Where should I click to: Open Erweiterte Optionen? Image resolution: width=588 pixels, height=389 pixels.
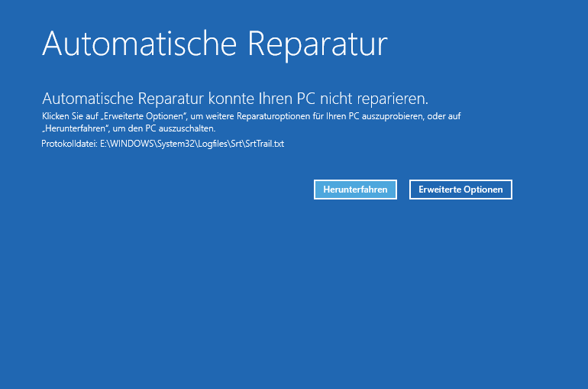click(x=460, y=190)
